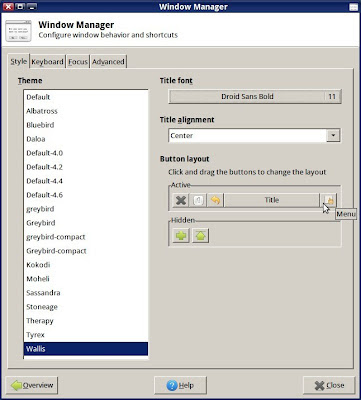The image size is (361, 400).
Task: Click the Close button at bottom
Action: (x=329, y=385)
